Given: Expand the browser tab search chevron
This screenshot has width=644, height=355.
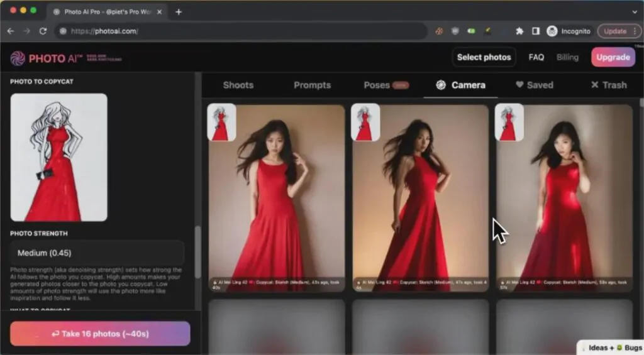Looking at the screenshot, I should (x=634, y=11).
